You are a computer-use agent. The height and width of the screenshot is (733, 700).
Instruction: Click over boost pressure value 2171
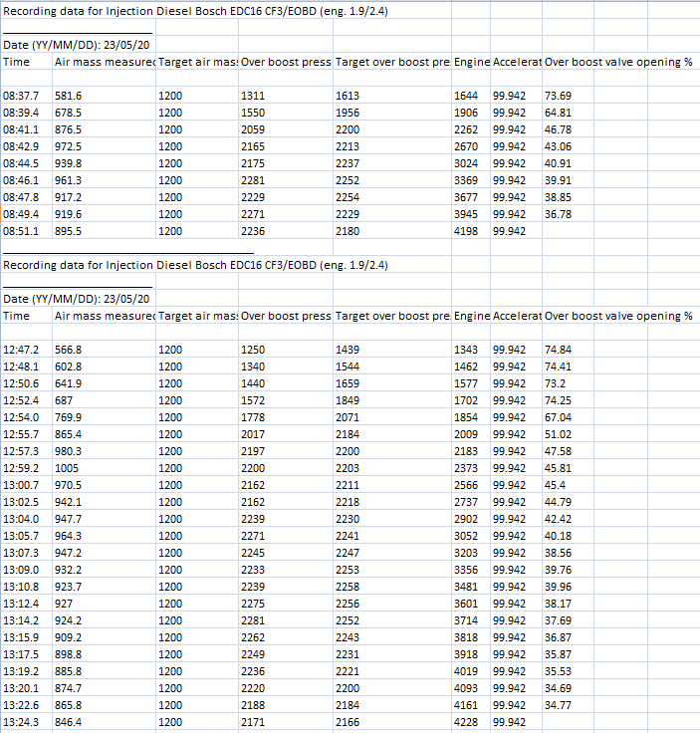pyautogui.click(x=253, y=722)
